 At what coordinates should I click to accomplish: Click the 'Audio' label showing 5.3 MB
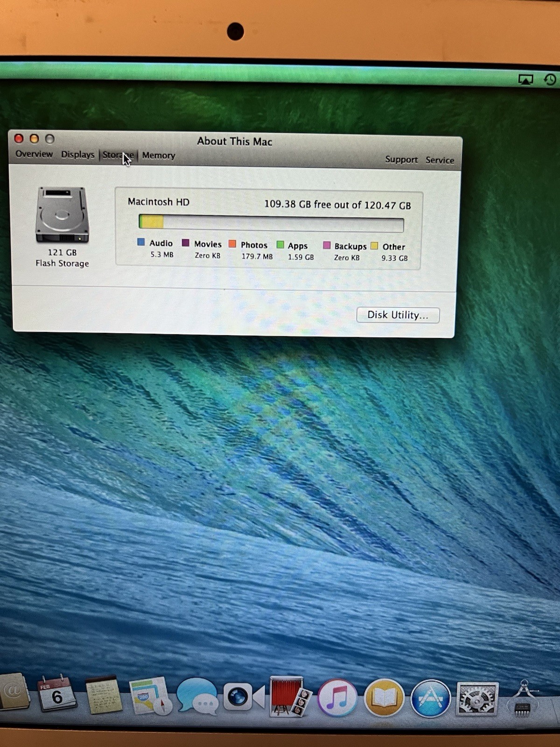pyautogui.click(x=161, y=243)
